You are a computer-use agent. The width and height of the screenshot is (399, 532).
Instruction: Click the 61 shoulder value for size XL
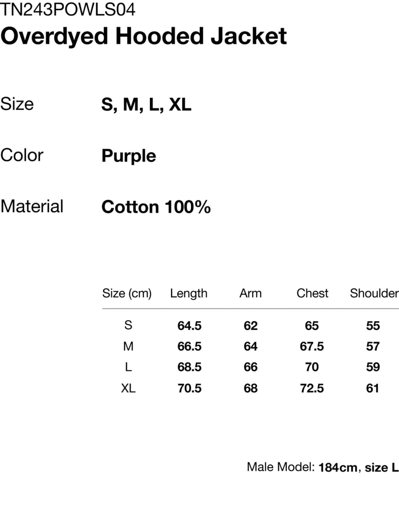click(x=372, y=388)
